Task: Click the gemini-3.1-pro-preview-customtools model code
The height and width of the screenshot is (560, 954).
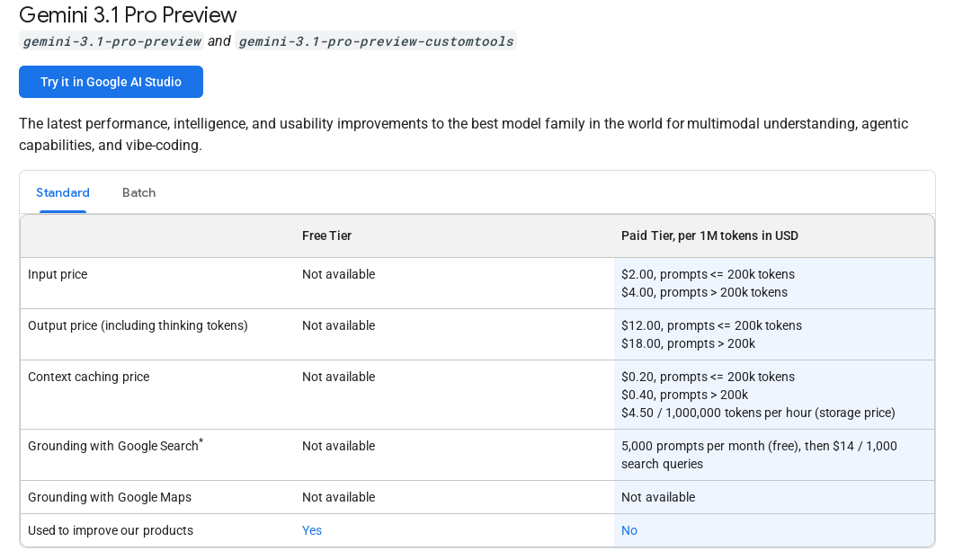Action: point(376,41)
